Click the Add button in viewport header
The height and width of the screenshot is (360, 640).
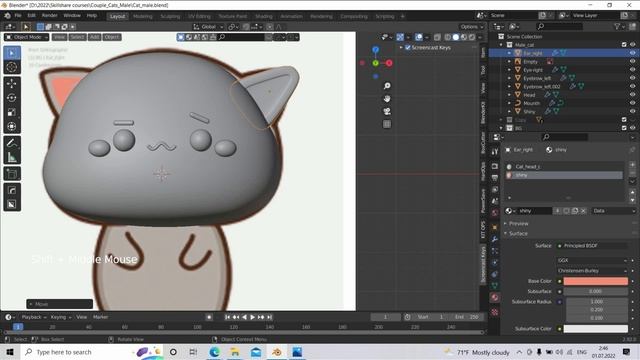[x=94, y=37]
